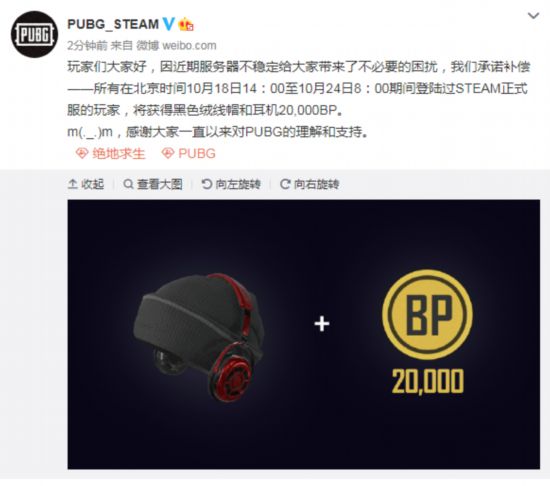Open the PUBG topic tag

click(x=197, y=154)
